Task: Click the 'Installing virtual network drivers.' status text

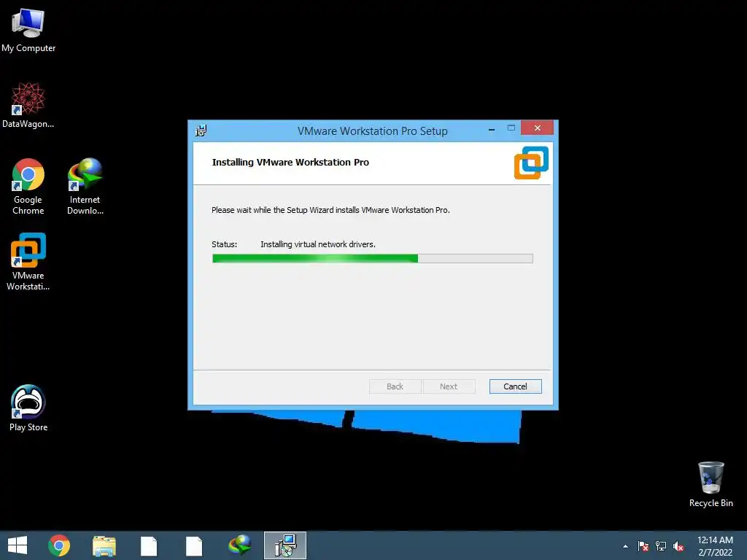Action: (x=318, y=244)
